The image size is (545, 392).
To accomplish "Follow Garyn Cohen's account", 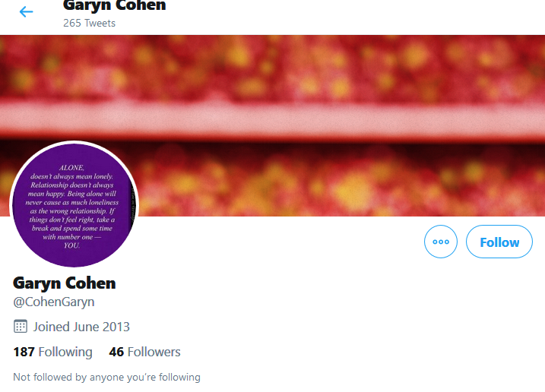I will click(x=499, y=242).
